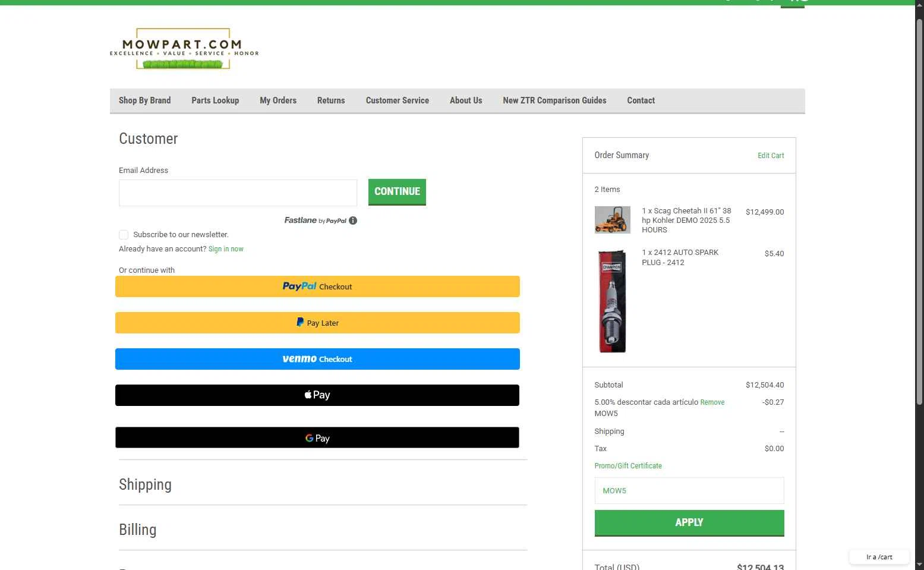Click the Scag Cheetah II item description
924x570 pixels.
pos(686,221)
